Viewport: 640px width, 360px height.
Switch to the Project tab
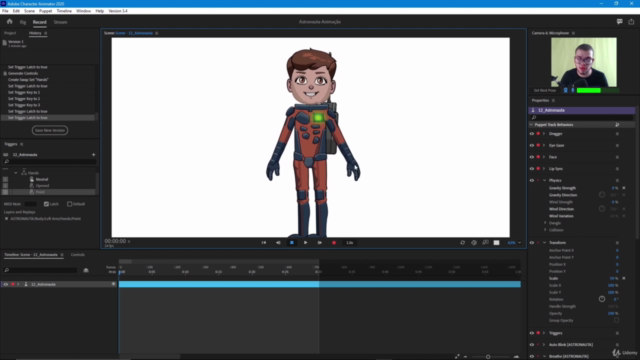tap(10, 33)
